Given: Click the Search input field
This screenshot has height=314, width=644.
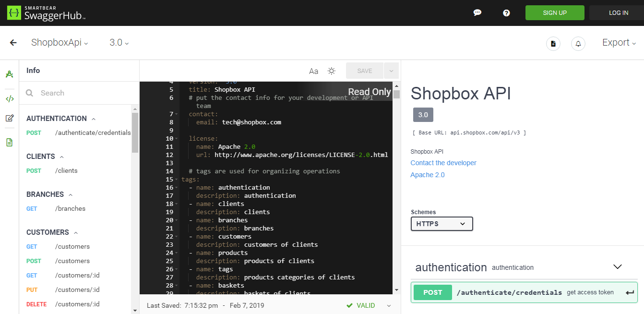Looking at the screenshot, I should coord(79,93).
